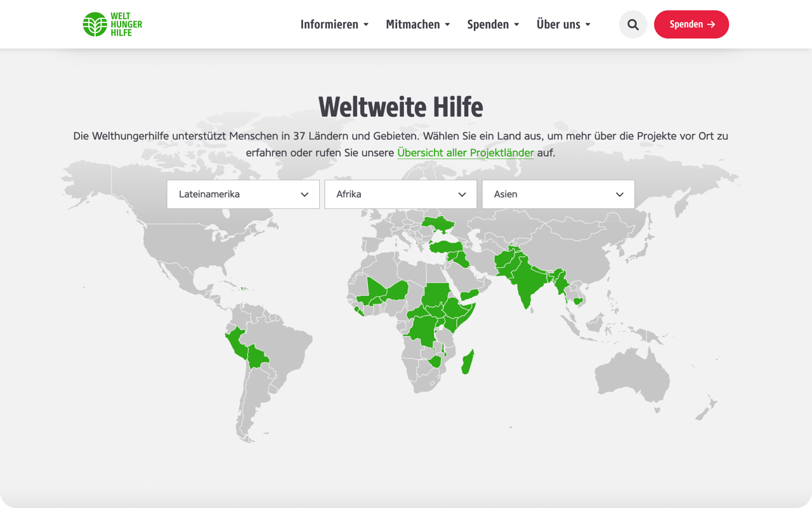812x508 pixels.
Task: Expand the Spenden navigation menu
Action: pyautogui.click(x=493, y=24)
